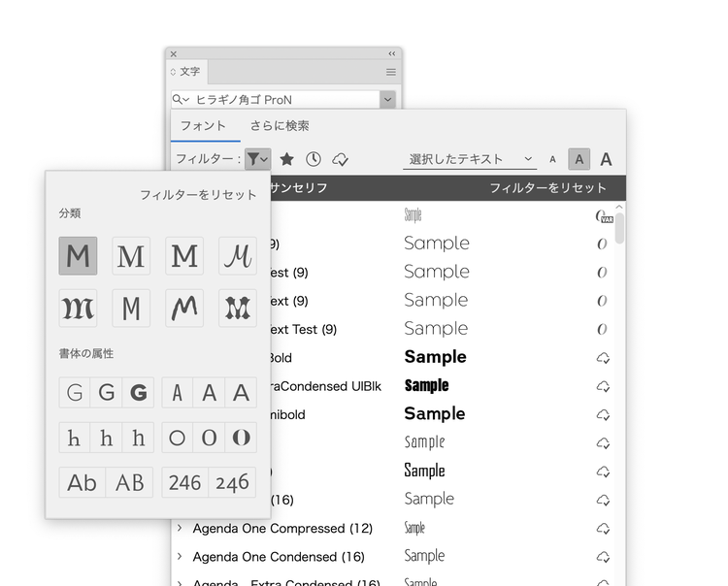
Task: Filter by medium x-height h
Action: point(107,438)
